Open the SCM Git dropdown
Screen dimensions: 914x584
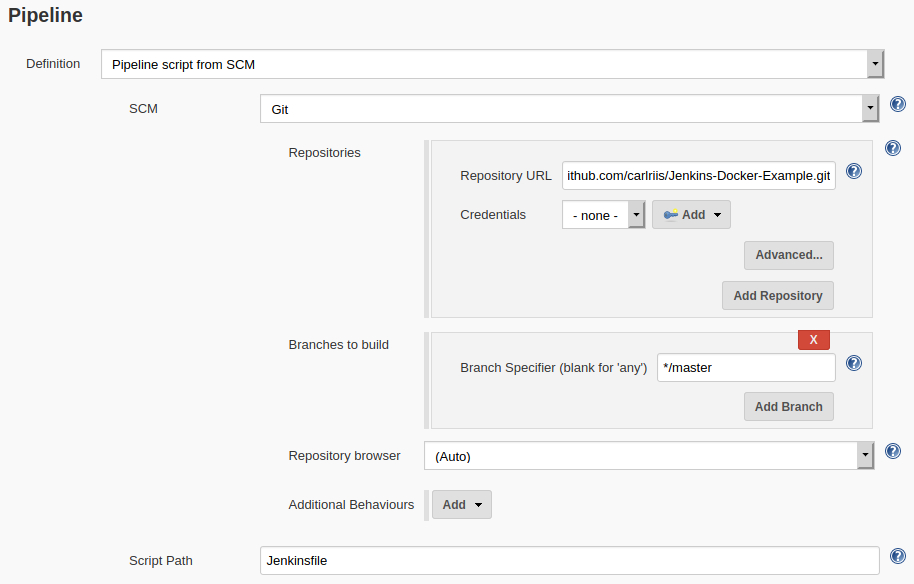coord(870,108)
